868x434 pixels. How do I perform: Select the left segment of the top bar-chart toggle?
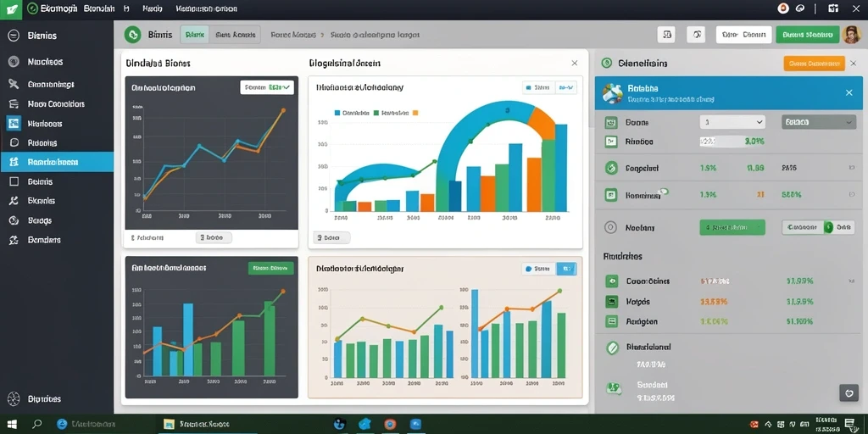[x=538, y=87]
